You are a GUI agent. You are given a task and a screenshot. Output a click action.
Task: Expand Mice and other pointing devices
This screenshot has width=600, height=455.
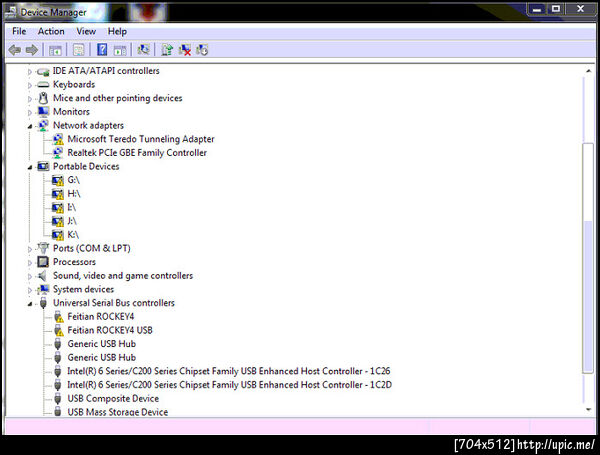click(29, 99)
